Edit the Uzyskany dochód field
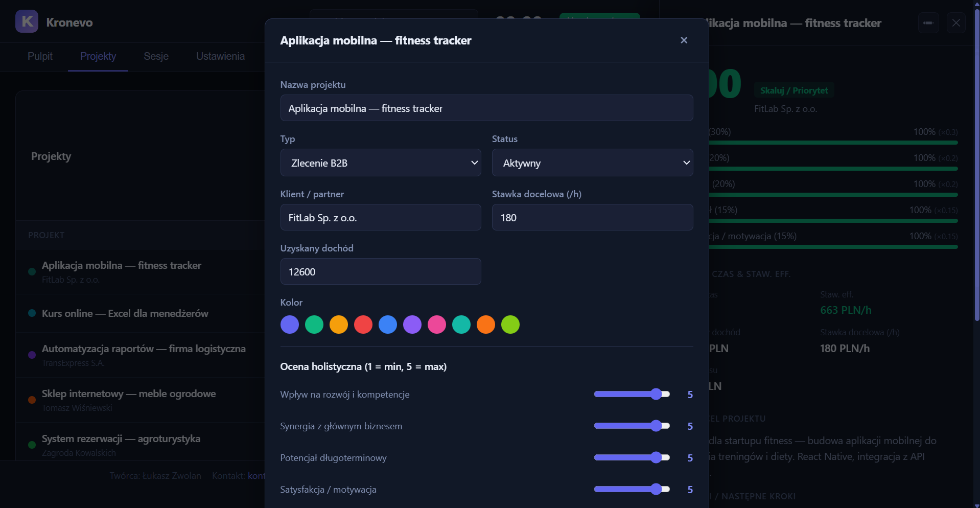Viewport: 980px width, 508px height. coord(381,272)
